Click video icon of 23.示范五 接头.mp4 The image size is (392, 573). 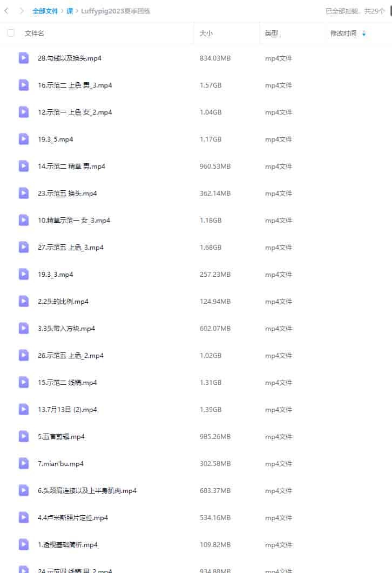pos(24,193)
